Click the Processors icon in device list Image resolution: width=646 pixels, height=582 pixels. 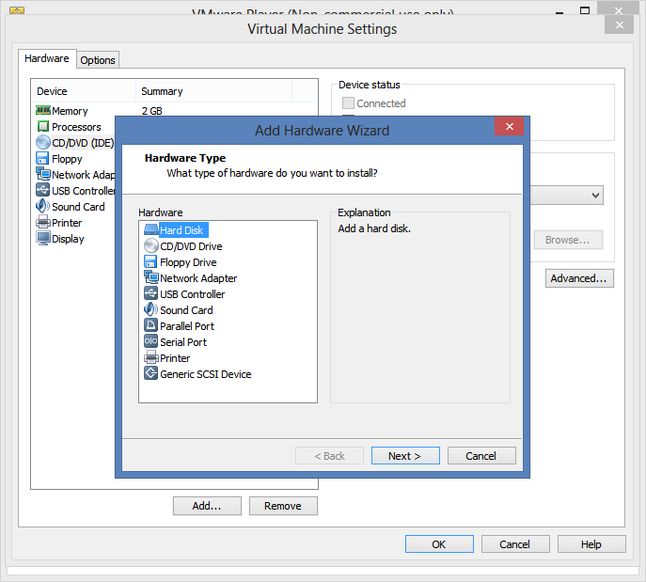43,126
